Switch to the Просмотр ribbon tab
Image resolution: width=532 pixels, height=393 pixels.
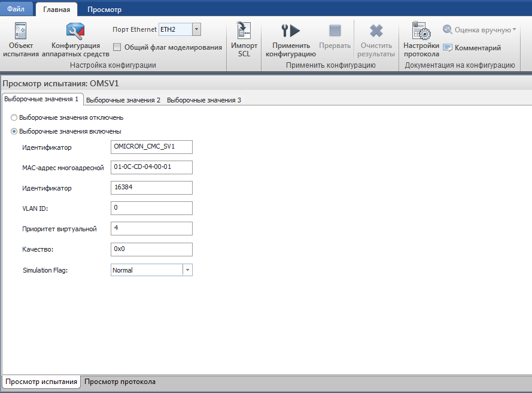[x=105, y=10]
